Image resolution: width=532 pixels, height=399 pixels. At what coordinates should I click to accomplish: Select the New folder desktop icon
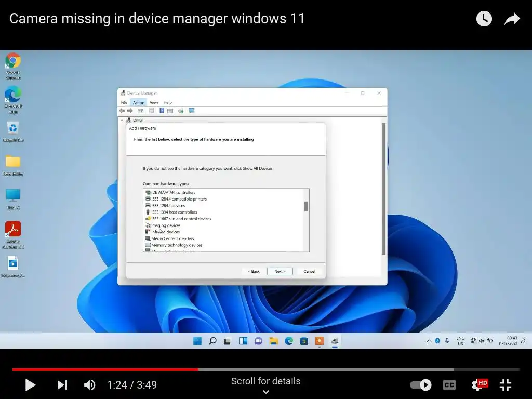tap(13, 165)
